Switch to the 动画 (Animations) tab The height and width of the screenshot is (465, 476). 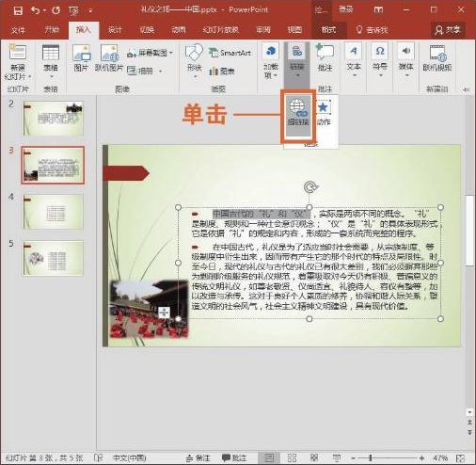click(x=178, y=30)
